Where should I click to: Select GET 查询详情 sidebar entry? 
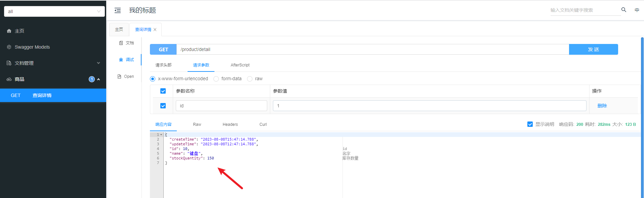pyautogui.click(x=53, y=95)
